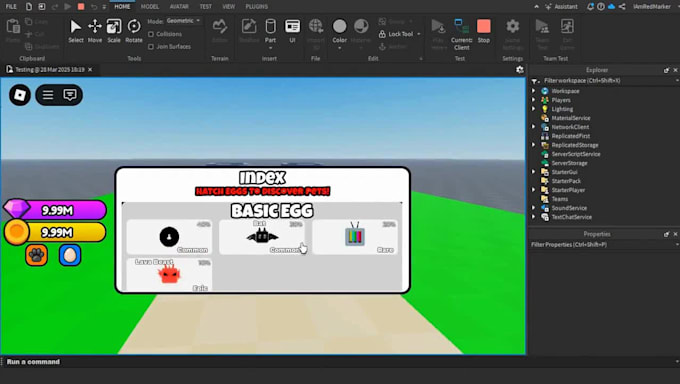Screen dimensions: 680x384
Task: Open the Roblox menu logo button
Action: (20, 95)
